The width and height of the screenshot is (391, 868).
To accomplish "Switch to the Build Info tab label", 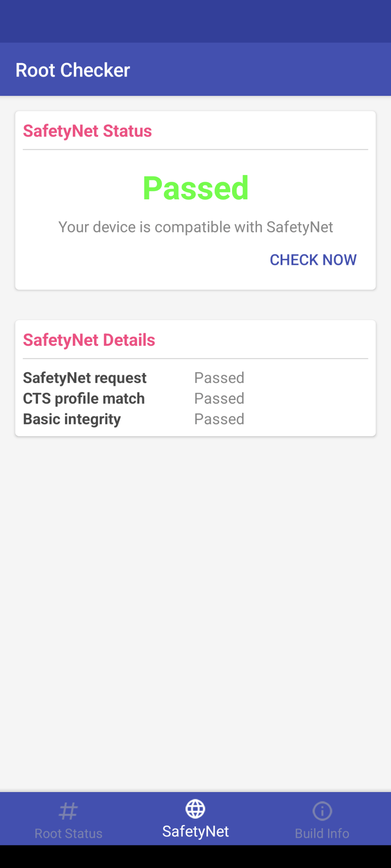I will (322, 833).
